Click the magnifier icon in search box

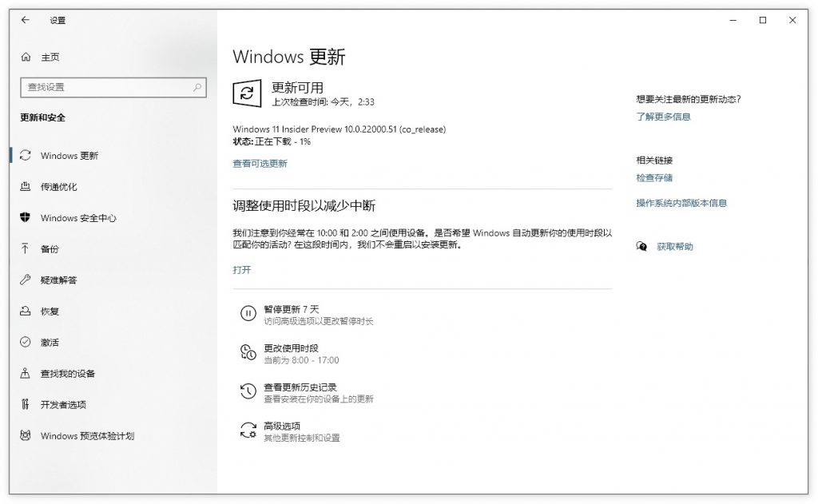pos(197,87)
